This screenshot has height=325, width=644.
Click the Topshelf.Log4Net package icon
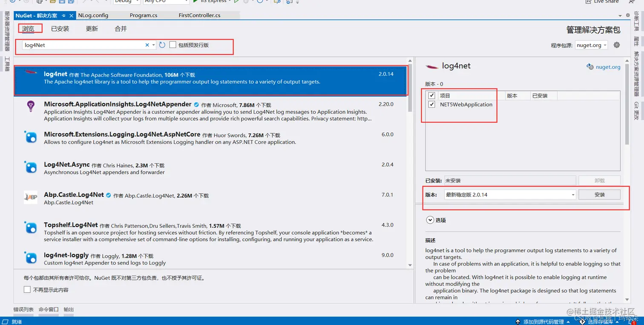pyautogui.click(x=31, y=227)
